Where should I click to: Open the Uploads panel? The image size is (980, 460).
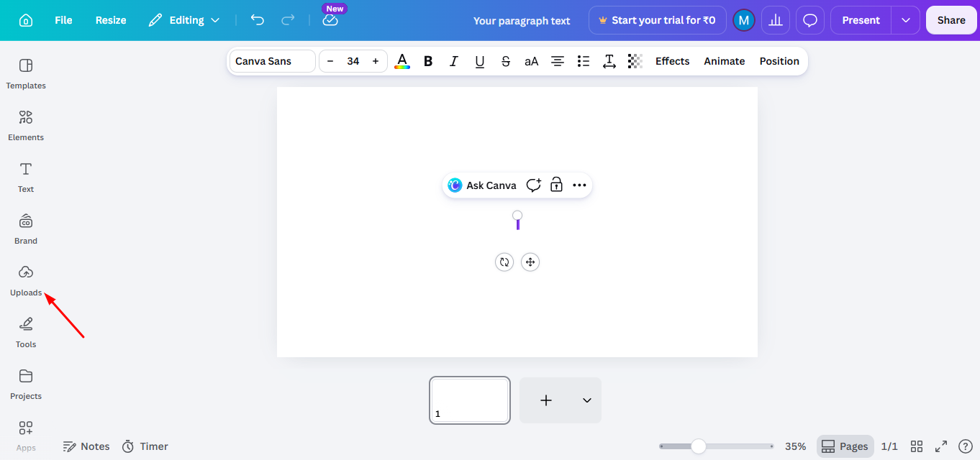26,281
